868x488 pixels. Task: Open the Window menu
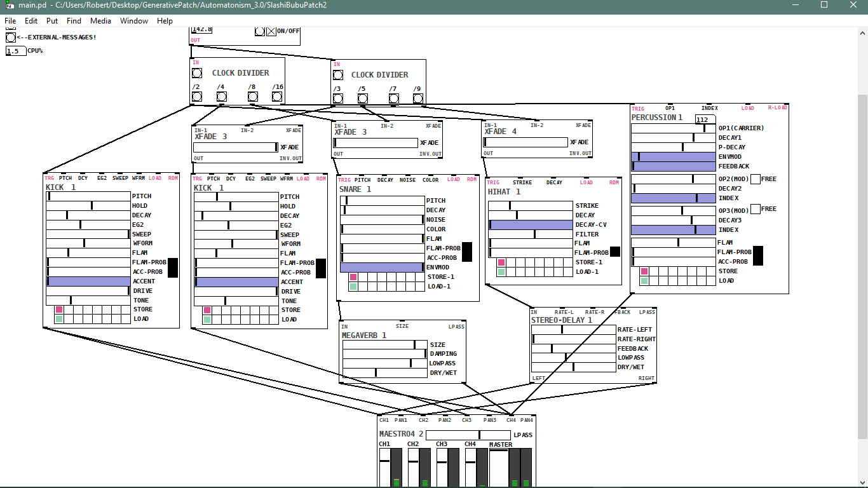134,21
